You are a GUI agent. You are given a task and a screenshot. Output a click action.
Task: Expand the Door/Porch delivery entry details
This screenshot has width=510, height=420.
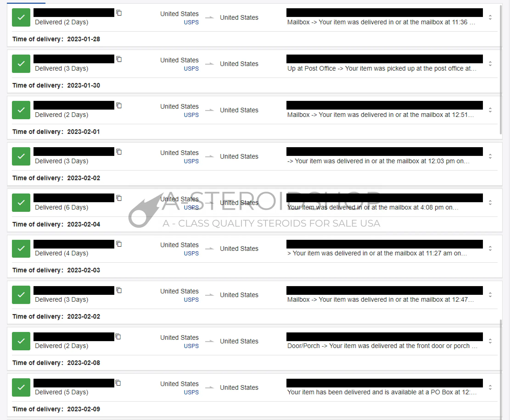(490, 341)
